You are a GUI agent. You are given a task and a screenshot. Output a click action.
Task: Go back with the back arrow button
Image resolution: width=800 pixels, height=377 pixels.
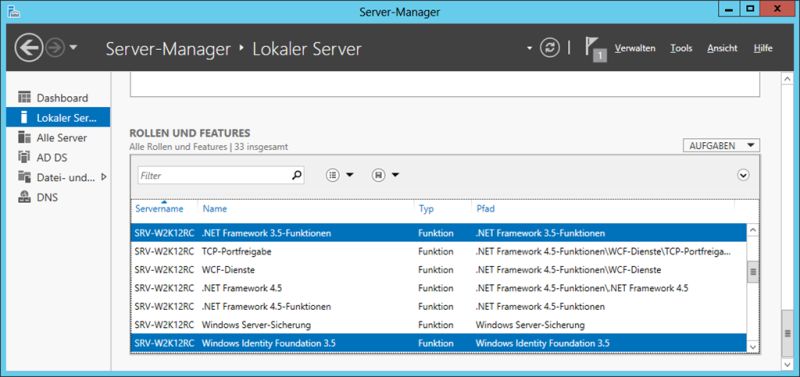(29, 48)
